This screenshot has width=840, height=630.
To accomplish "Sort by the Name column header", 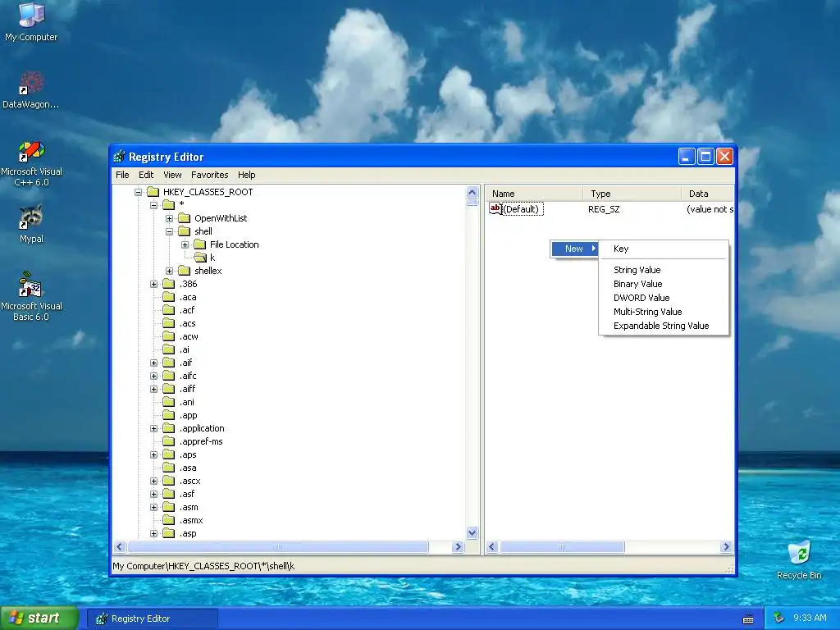I will pyautogui.click(x=533, y=194).
